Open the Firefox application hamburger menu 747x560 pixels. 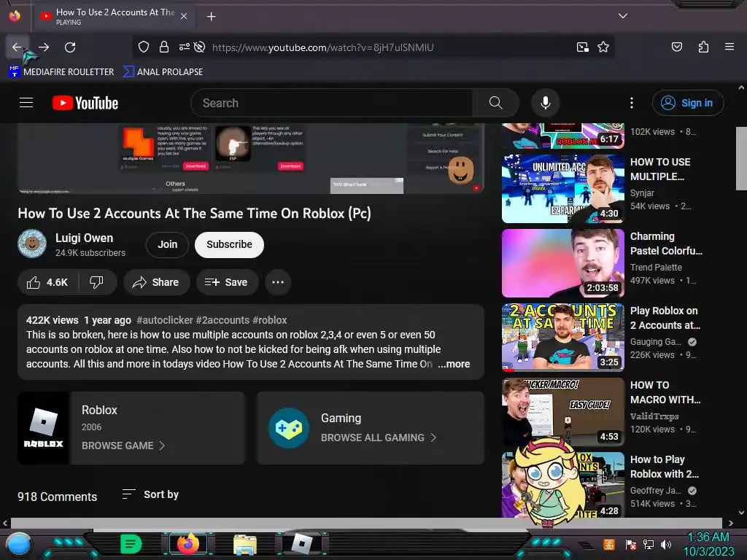tap(729, 47)
